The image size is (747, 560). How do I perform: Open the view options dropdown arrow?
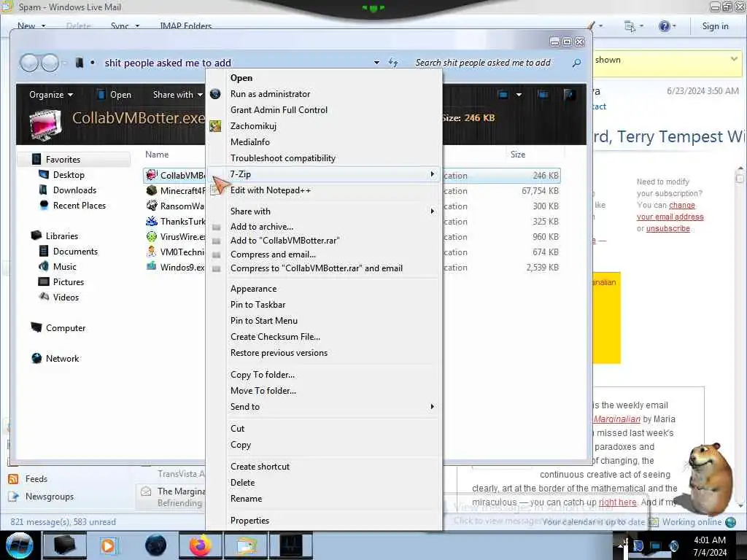[x=519, y=94]
